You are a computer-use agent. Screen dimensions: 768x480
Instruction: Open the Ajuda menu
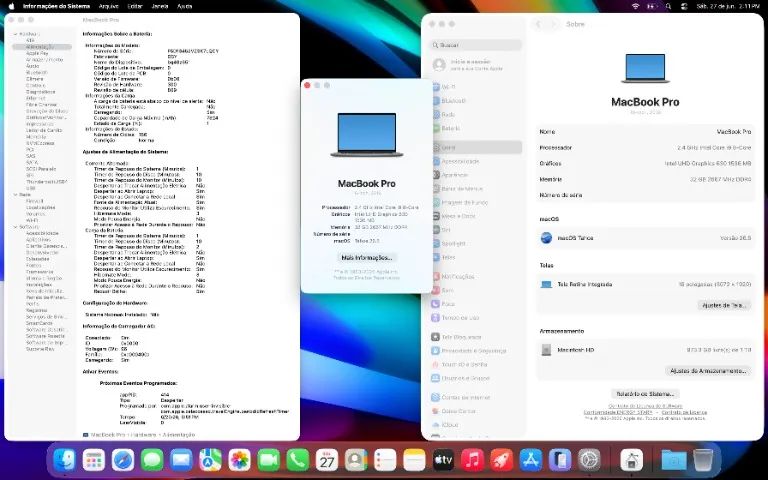[184, 6]
